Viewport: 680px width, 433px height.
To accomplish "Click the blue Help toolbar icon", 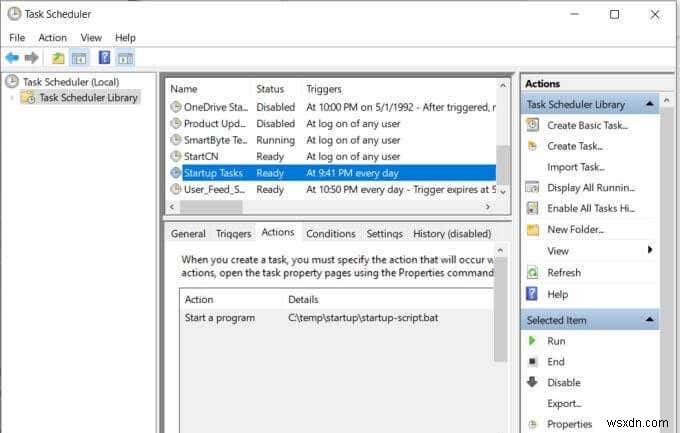I will pyautogui.click(x=104, y=57).
